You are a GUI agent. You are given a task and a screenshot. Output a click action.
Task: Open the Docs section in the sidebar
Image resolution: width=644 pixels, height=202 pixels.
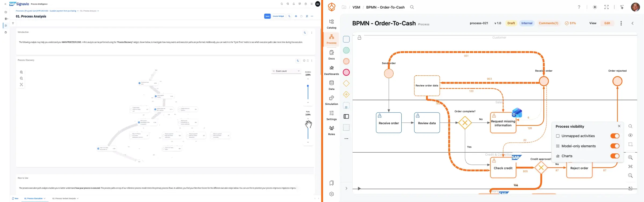pyautogui.click(x=331, y=55)
